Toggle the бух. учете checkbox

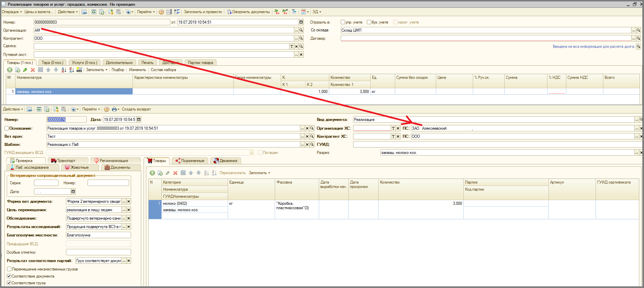tap(369, 22)
